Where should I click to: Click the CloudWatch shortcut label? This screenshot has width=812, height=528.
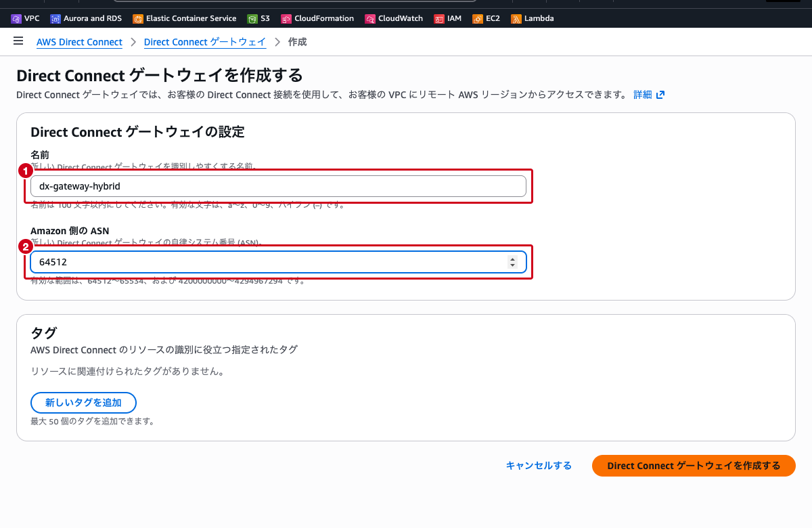click(x=401, y=19)
